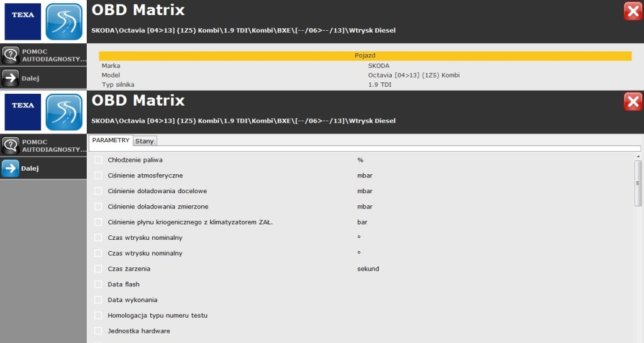Click the 'Model' label in vehicle info
Screen dimensions: 644x343
tap(111, 75)
